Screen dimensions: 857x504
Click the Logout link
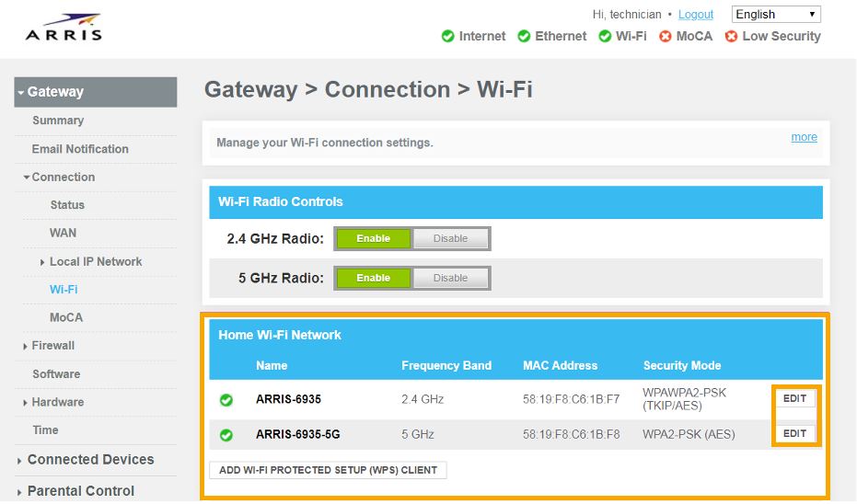tap(696, 14)
